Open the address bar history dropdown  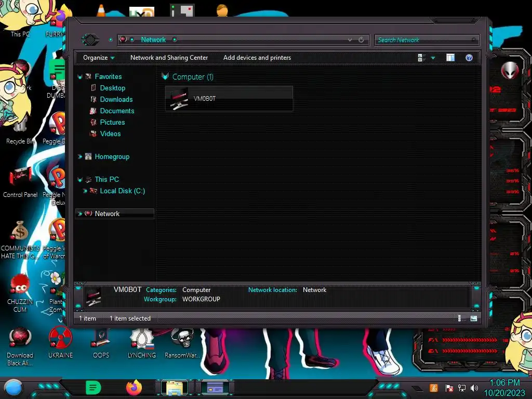[350, 39]
